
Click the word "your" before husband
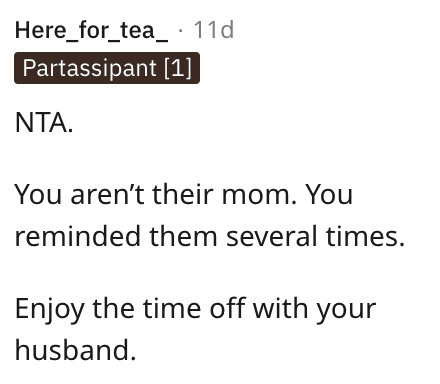point(346,311)
